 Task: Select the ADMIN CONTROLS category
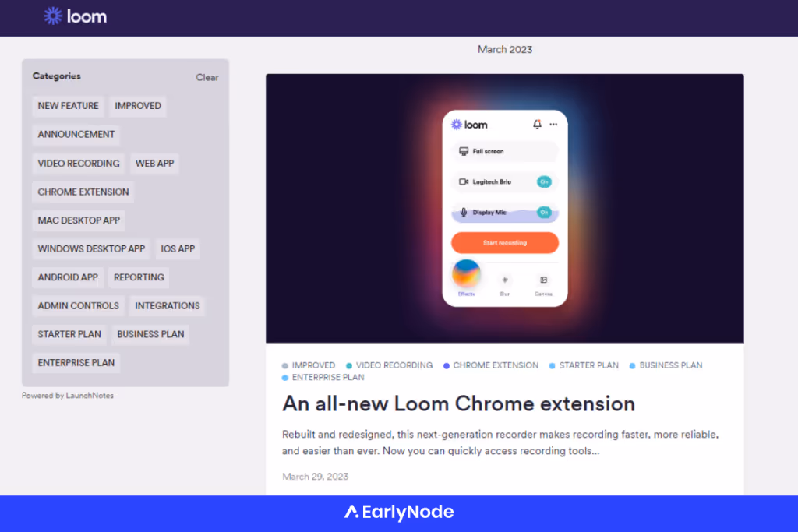point(79,305)
